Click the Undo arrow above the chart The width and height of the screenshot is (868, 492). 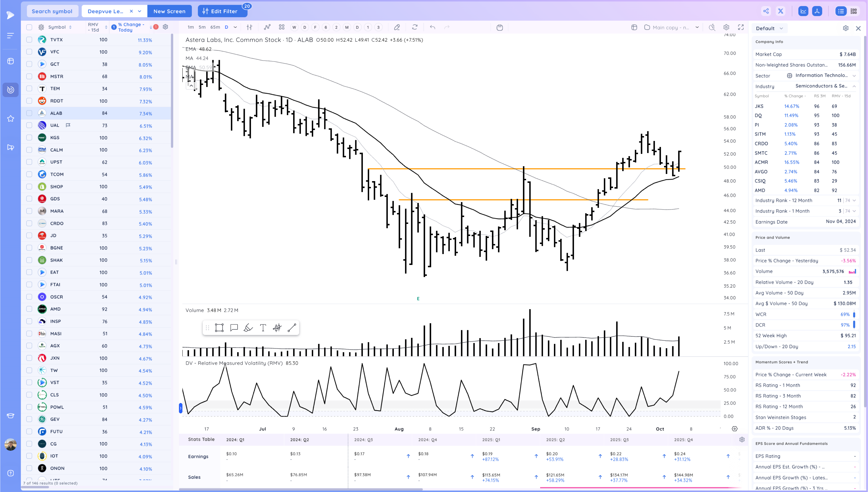(x=432, y=27)
